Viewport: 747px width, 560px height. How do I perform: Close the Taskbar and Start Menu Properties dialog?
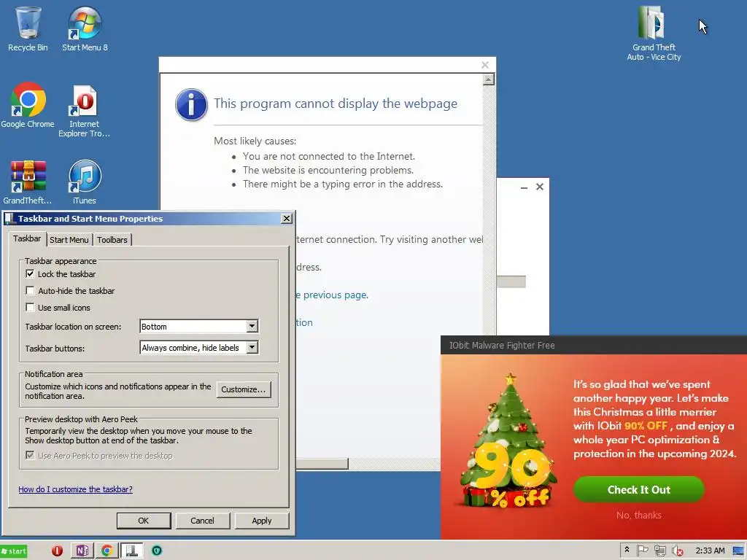pyautogui.click(x=286, y=219)
